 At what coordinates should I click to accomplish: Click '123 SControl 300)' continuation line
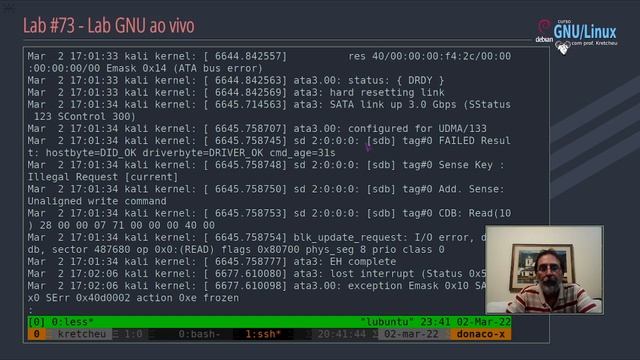pos(84,117)
